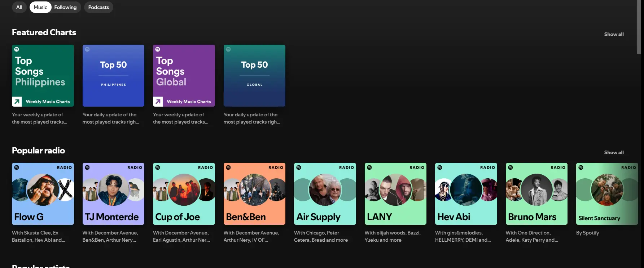Click the description under Top Songs Philippines
This screenshot has width=644, height=268.
(40, 118)
